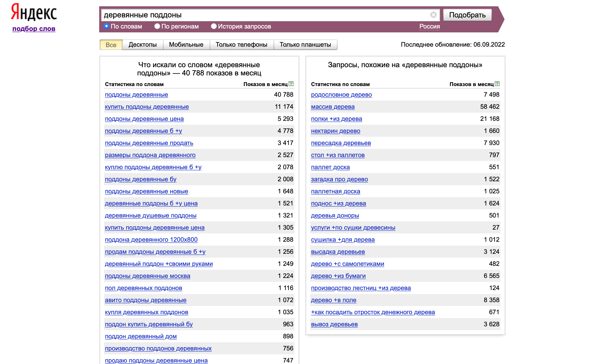This screenshot has height=364, width=598.
Task: Select the 'По словам' radio button
Action: 106,26
